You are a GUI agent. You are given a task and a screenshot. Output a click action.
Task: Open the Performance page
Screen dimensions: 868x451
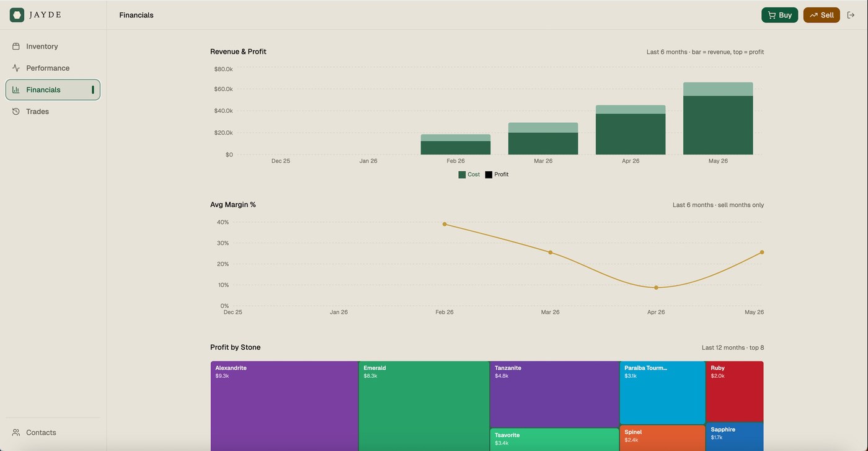[x=53, y=68]
